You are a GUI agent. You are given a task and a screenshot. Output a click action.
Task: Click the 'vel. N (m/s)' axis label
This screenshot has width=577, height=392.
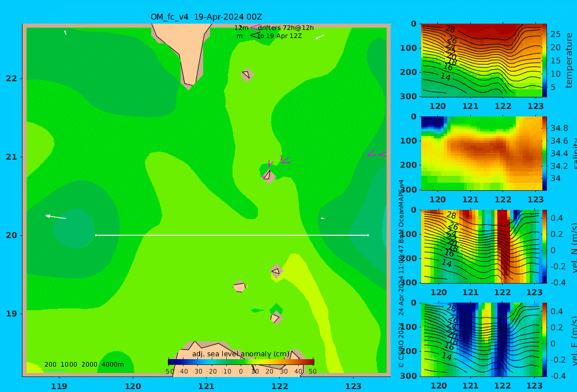pyautogui.click(x=574, y=247)
